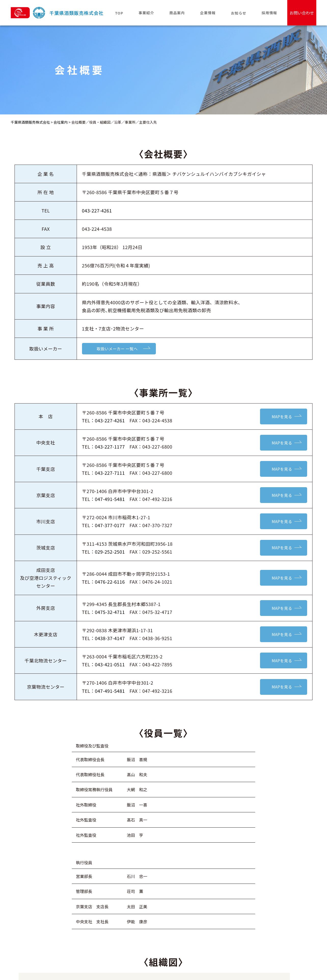Image resolution: width=327 pixels, height=980 pixels.
Task: Click the round blue company emblem icon
Action: (39, 13)
